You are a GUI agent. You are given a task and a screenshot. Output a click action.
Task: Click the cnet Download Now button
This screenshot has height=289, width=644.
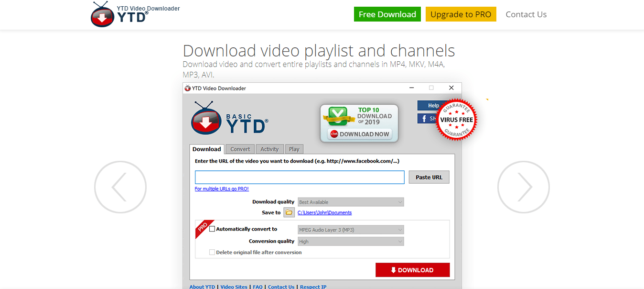coord(360,134)
